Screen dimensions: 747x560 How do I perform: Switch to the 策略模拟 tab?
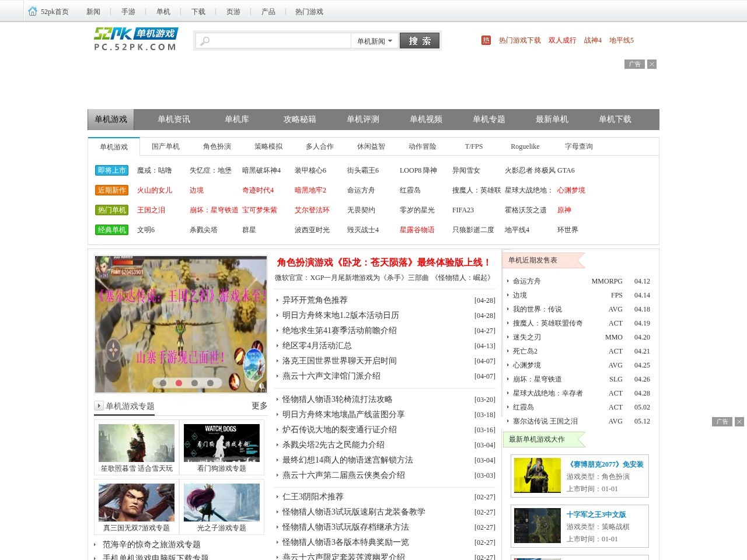pos(268,146)
